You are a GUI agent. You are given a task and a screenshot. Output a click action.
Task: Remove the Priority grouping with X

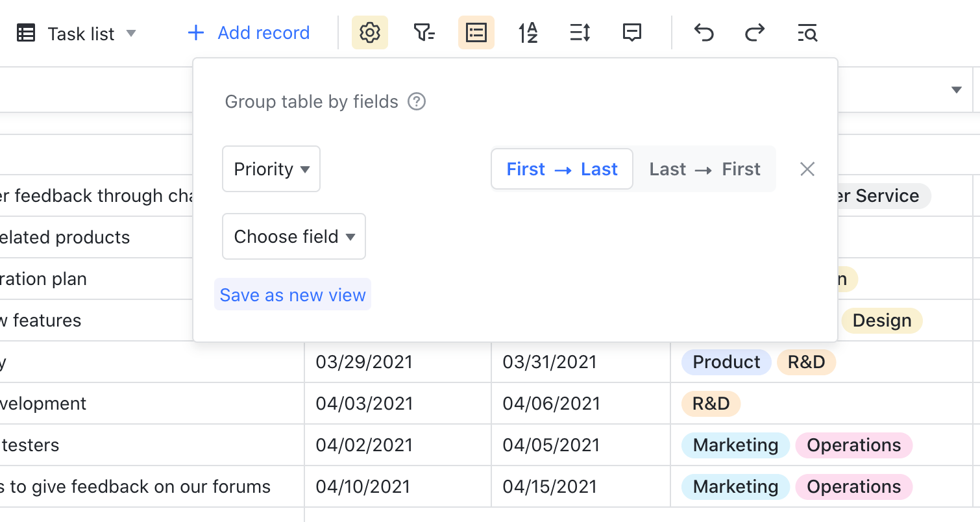click(807, 169)
